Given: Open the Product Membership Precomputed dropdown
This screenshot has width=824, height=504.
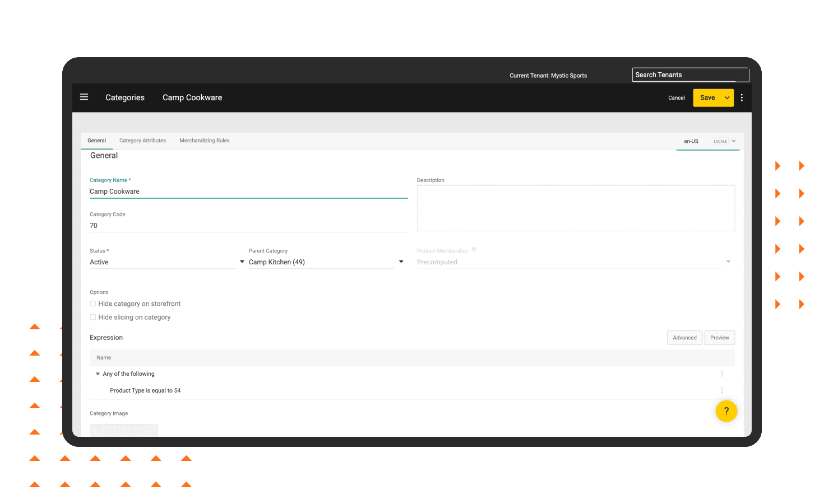Looking at the screenshot, I should (574, 262).
